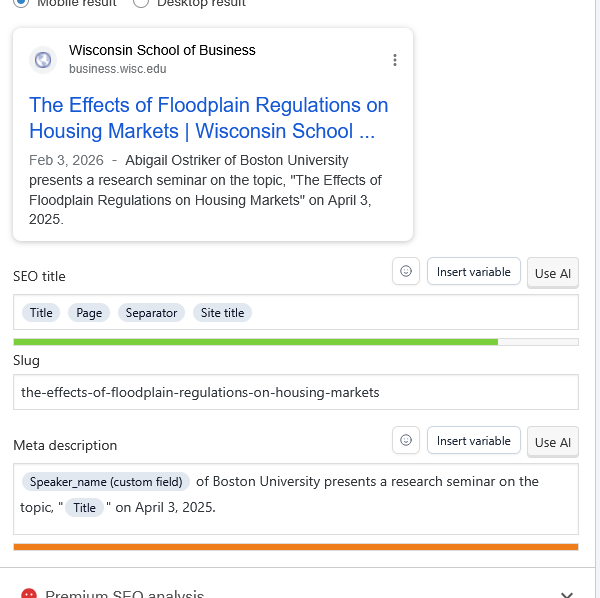Select the Site title variable tag
The height and width of the screenshot is (598, 600).
coord(222,313)
